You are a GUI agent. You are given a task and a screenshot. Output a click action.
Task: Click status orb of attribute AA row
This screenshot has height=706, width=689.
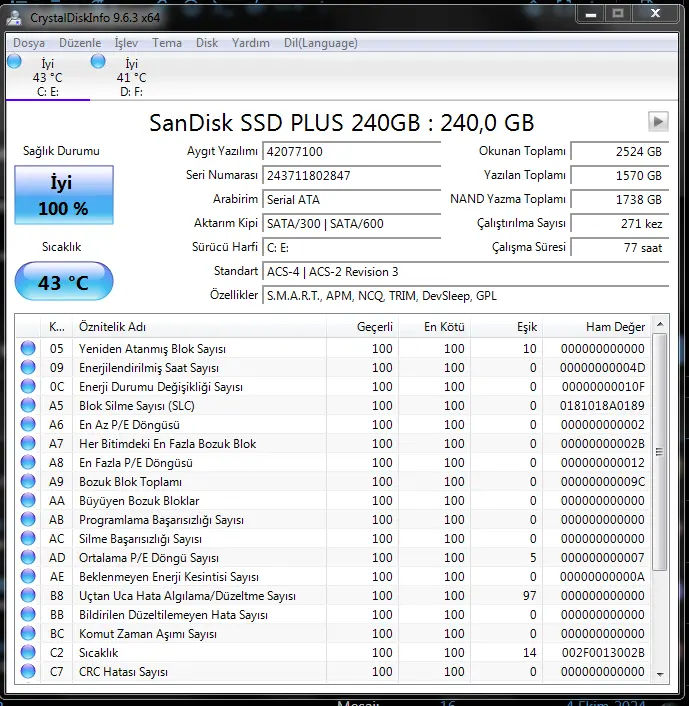coord(28,500)
